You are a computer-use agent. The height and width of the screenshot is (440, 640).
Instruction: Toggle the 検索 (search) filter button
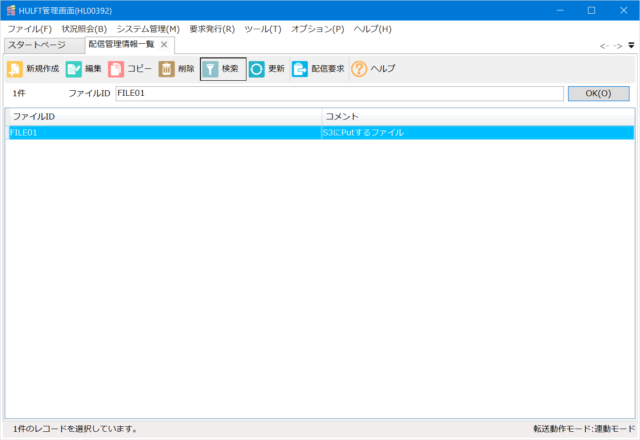tap(223, 69)
